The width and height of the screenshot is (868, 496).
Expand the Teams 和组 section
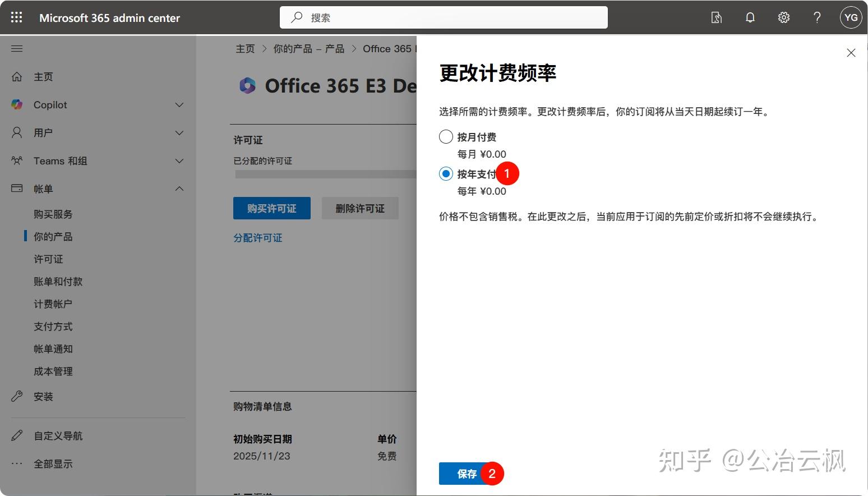(x=179, y=160)
